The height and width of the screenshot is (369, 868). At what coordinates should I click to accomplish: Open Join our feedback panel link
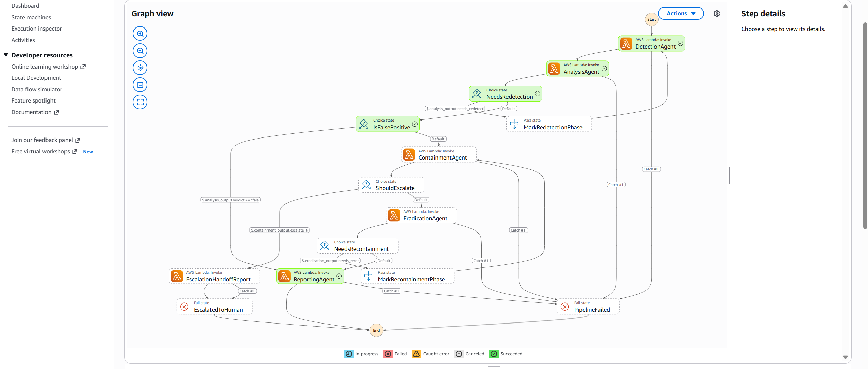click(46, 140)
